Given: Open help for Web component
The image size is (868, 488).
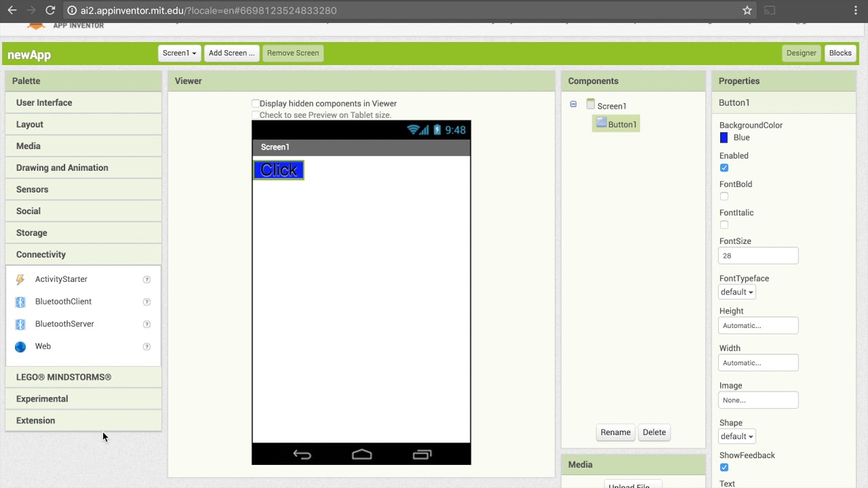Looking at the screenshot, I should tap(146, 346).
